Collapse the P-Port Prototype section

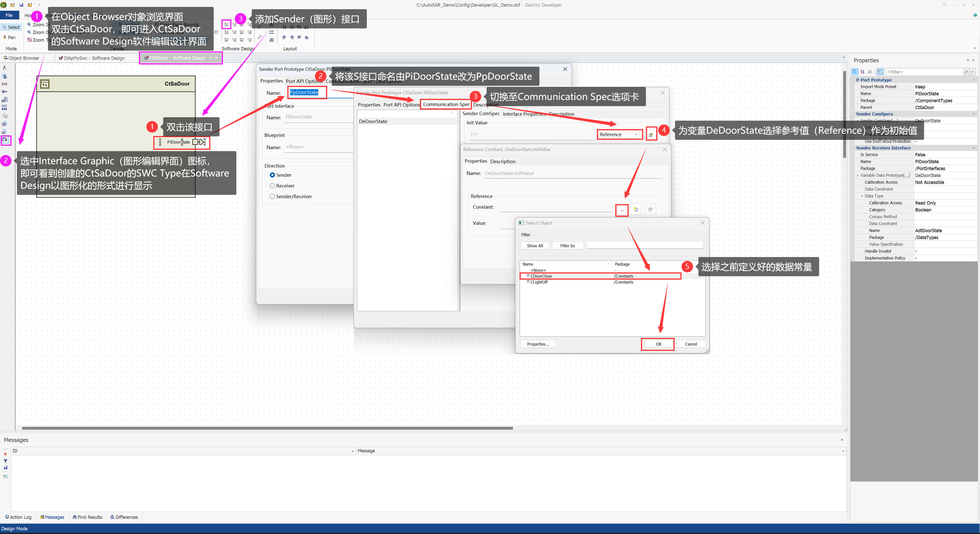(x=973, y=80)
